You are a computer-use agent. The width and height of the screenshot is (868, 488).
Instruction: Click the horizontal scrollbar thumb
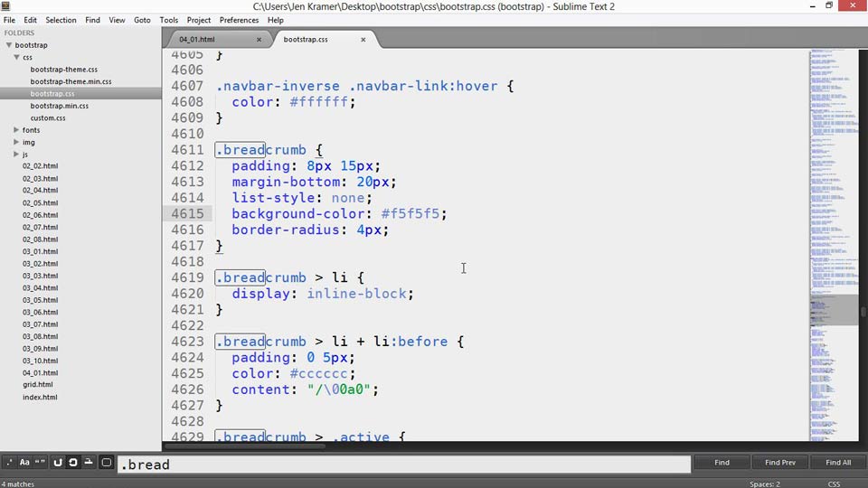coord(245,446)
